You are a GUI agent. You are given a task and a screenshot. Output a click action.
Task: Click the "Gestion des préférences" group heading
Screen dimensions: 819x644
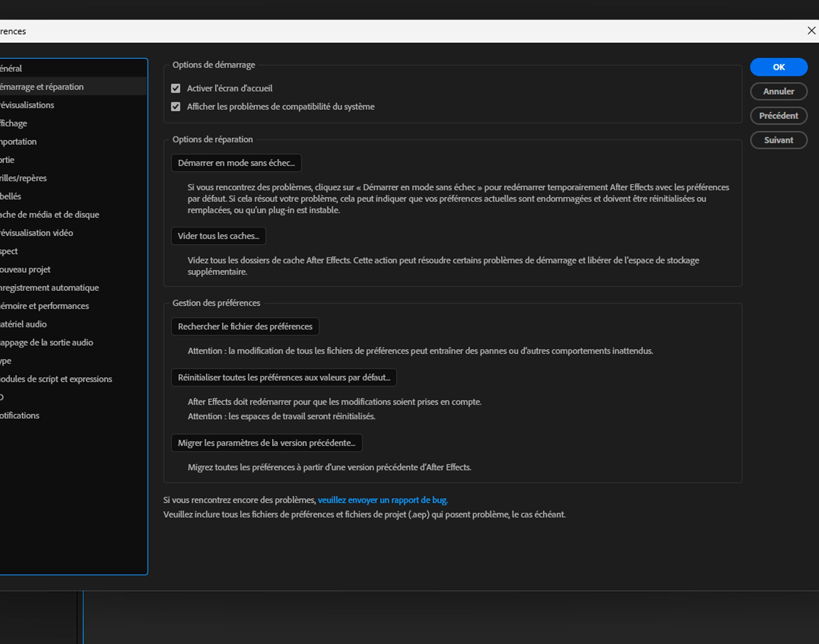(216, 303)
